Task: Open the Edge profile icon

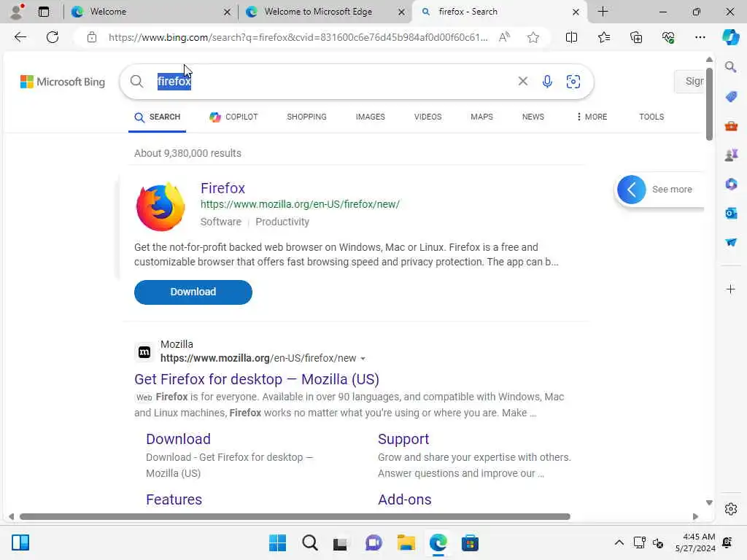Action: click(x=17, y=12)
